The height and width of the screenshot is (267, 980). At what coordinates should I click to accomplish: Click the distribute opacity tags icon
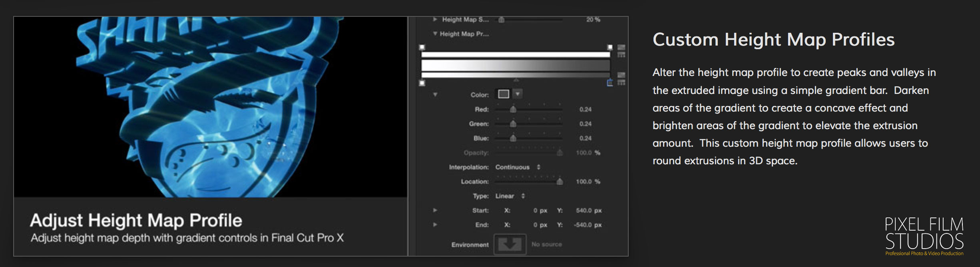pyautogui.click(x=621, y=55)
